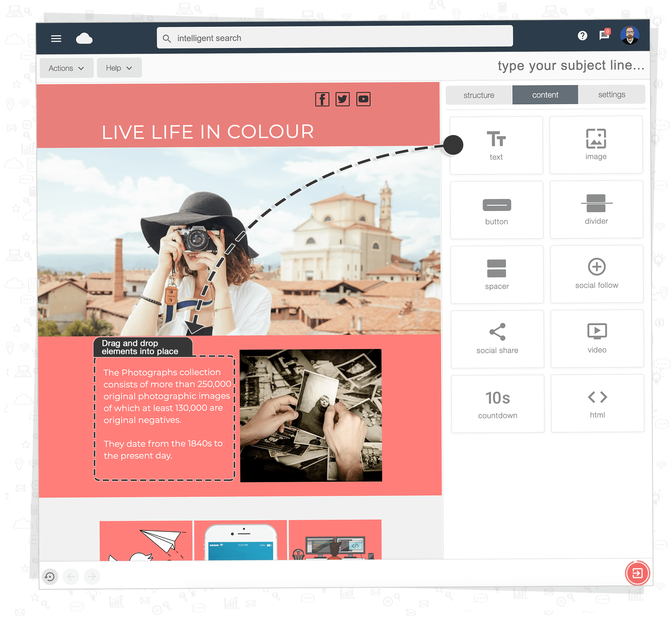Open the Actions dropdown menu

(66, 68)
